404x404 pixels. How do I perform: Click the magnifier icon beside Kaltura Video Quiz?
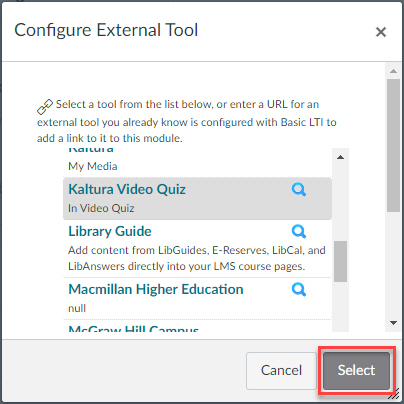pyautogui.click(x=299, y=190)
